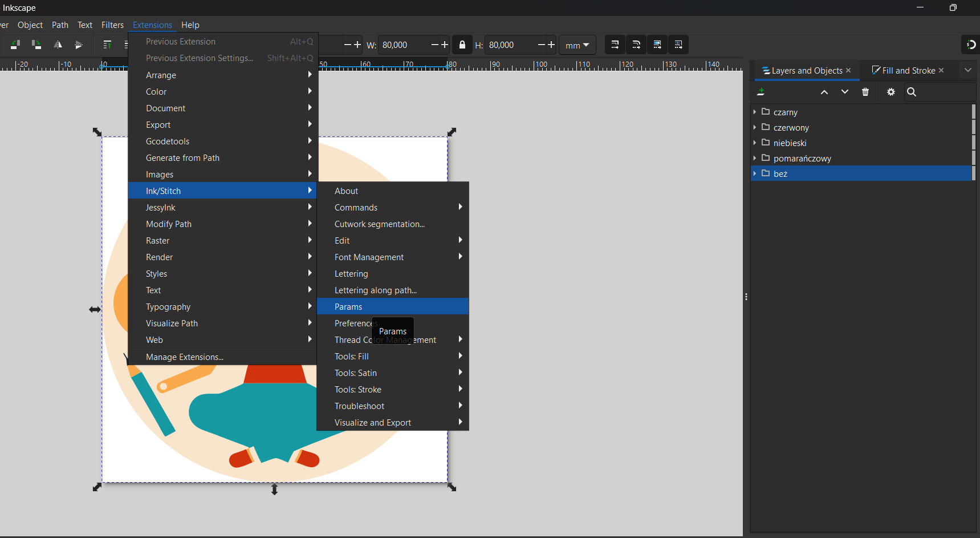The width and height of the screenshot is (980, 538).
Task: Open the Tools: Fill submenu
Action: pyautogui.click(x=393, y=356)
